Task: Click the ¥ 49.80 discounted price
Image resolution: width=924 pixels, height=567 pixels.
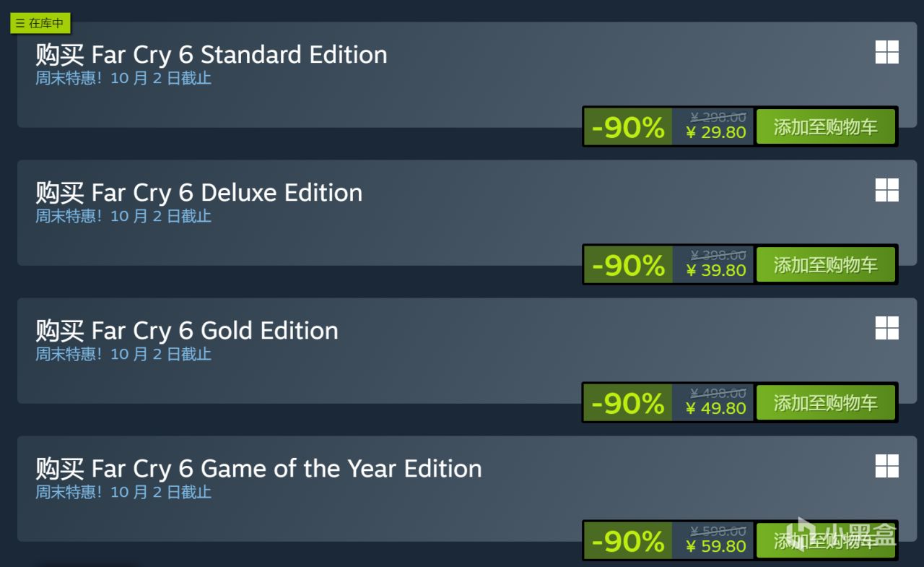Action: click(716, 409)
